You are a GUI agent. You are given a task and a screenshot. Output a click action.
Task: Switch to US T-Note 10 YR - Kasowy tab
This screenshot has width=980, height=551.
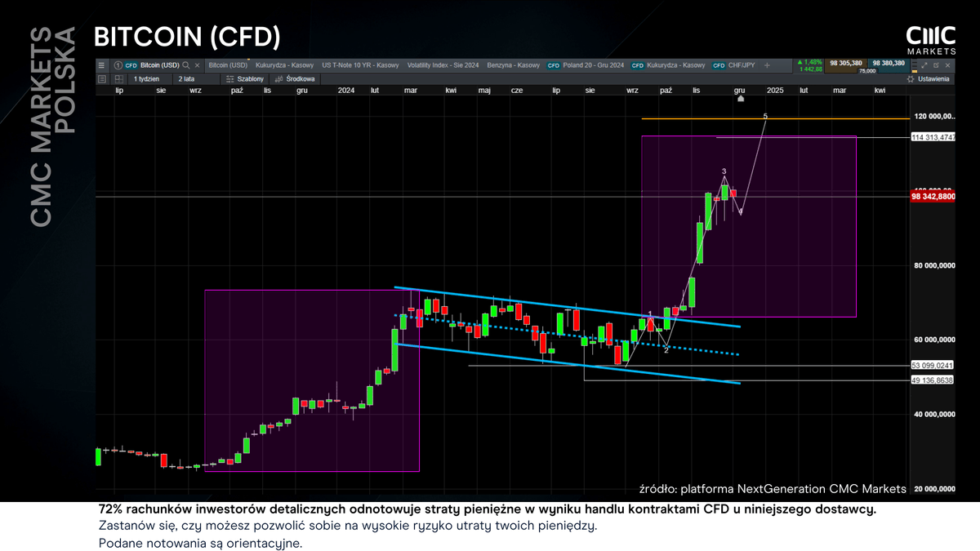click(x=360, y=65)
